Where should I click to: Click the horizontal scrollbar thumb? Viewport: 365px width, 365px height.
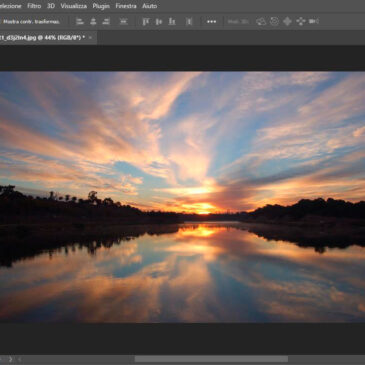click(x=211, y=359)
